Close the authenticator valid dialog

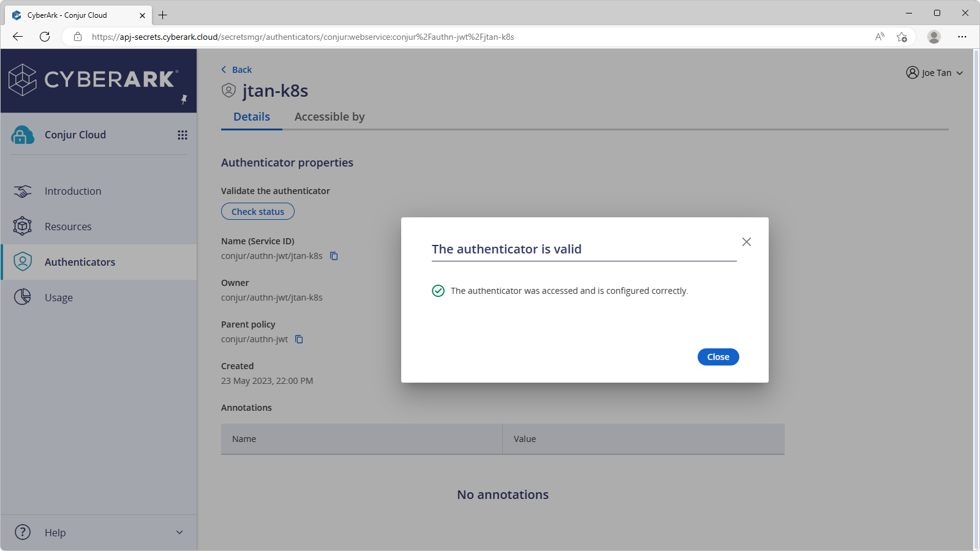coord(717,356)
